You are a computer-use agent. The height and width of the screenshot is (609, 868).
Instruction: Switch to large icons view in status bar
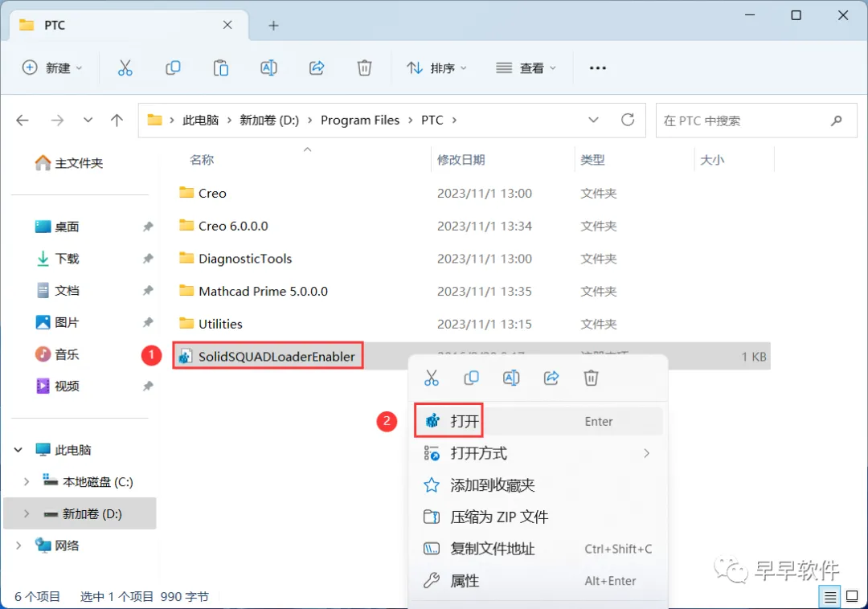[853, 597]
